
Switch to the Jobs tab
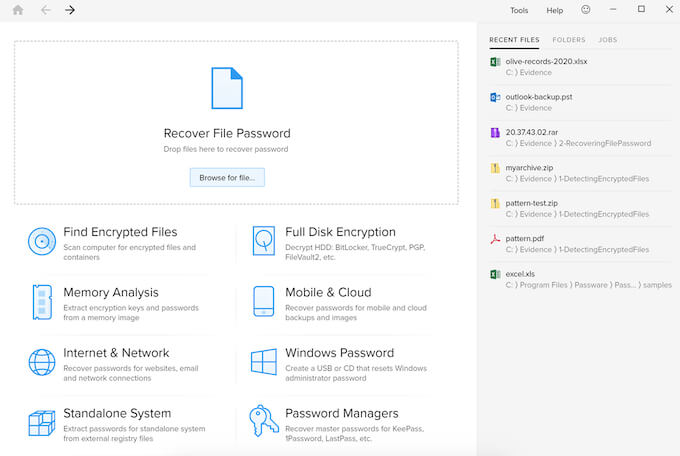point(607,40)
